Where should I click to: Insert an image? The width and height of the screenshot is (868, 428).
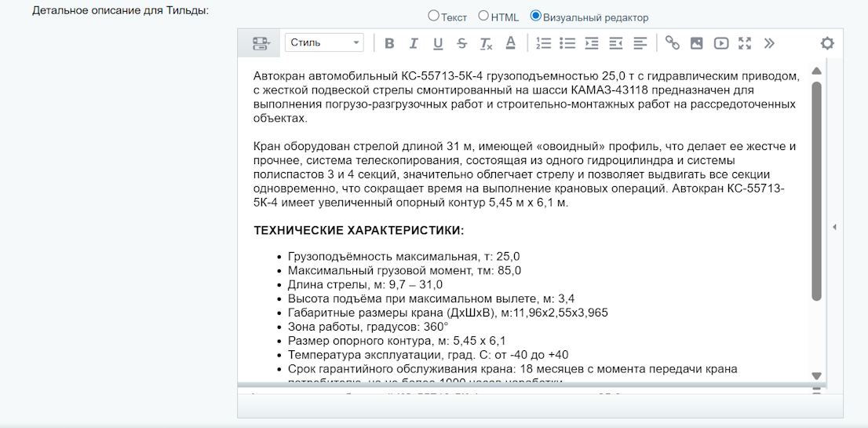[696, 43]
